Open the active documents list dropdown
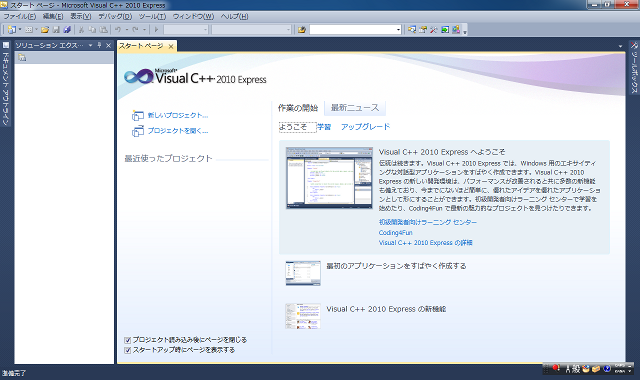Image resolution: width=640 pixels, height=380 pixels. (620, 46)
